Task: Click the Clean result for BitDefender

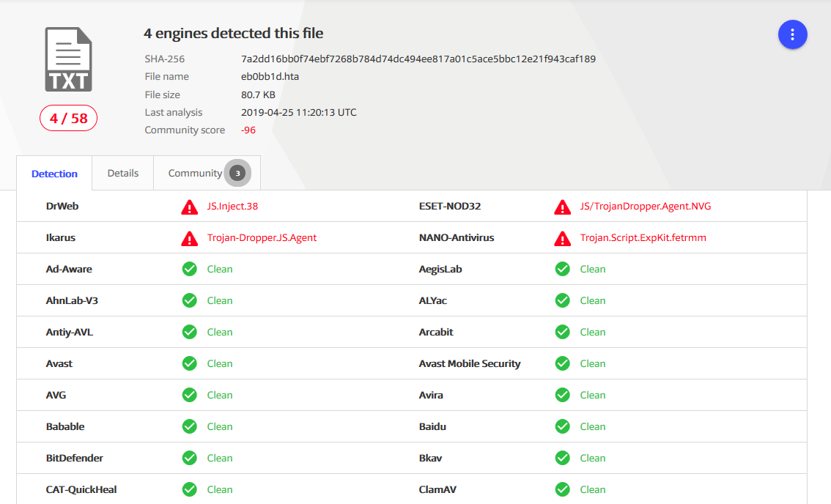Action: click(x=220, y=458)
